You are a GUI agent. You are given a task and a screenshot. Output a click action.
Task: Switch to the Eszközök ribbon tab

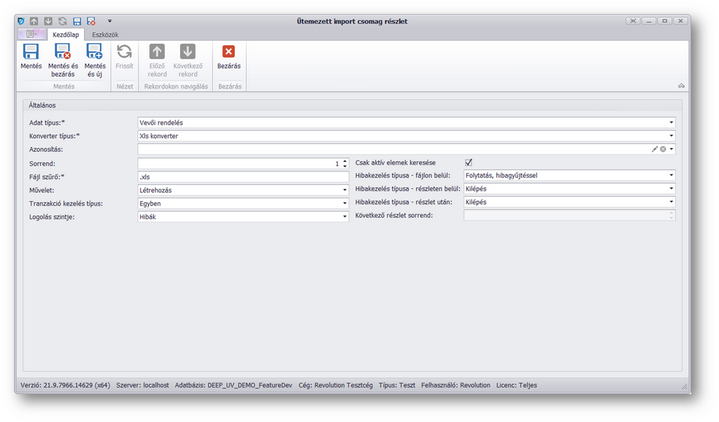pos(105,34)
